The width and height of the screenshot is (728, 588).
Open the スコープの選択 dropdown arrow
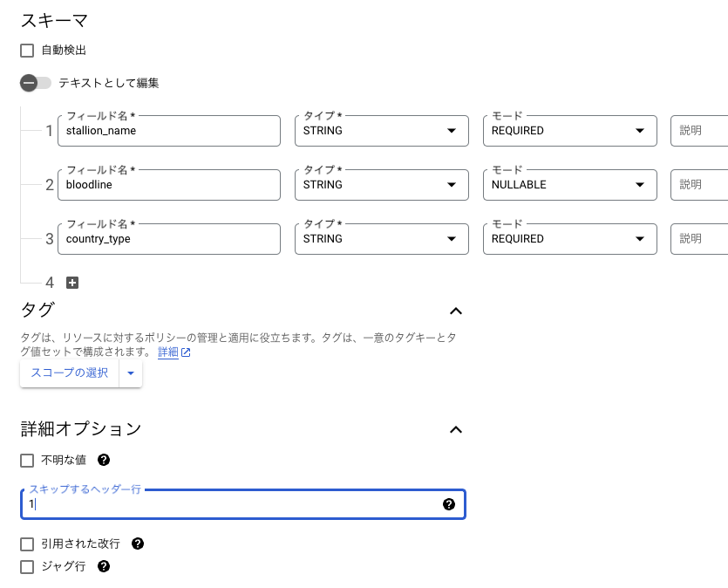tap(131, 373)
